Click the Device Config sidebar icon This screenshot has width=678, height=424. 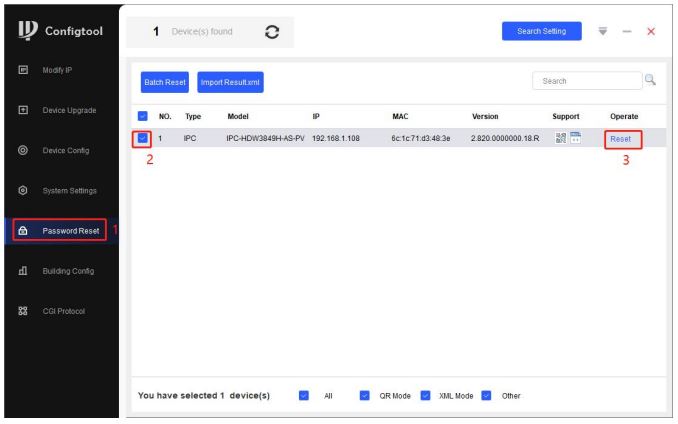23,150
